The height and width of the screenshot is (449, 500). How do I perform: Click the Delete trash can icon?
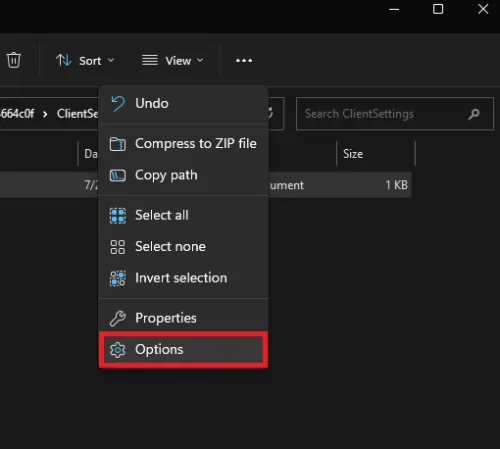[x=14, y=60]
